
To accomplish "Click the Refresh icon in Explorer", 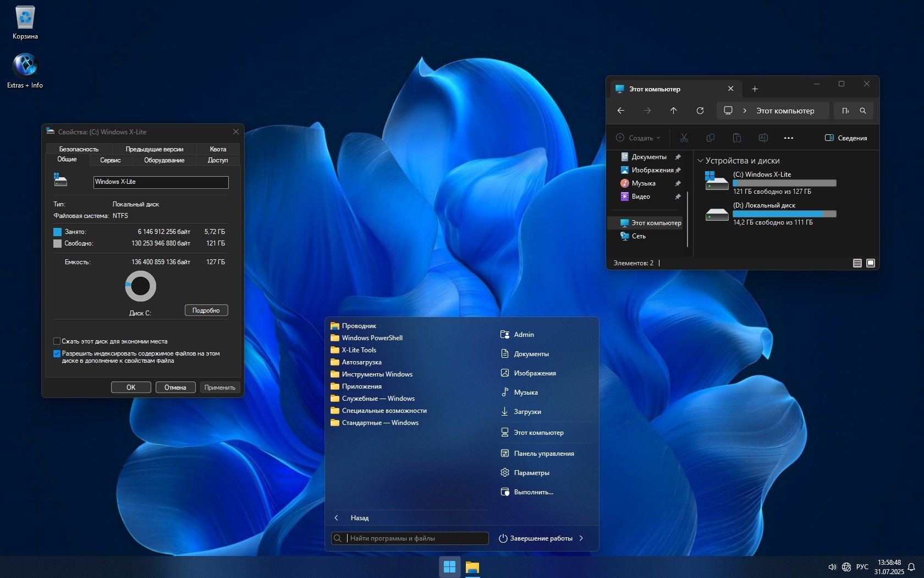I will click(700, 111).
